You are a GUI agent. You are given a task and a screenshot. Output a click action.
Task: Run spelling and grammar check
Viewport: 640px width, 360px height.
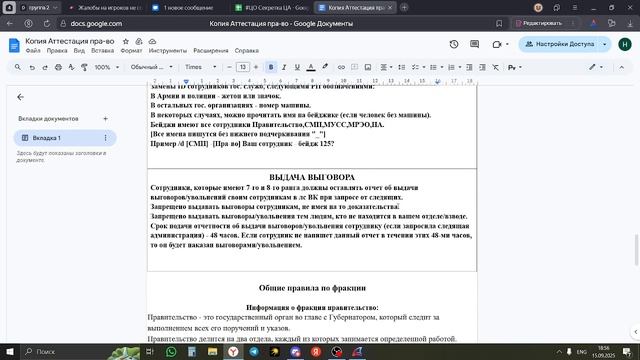pyautogui.click(x=71, y=67)
